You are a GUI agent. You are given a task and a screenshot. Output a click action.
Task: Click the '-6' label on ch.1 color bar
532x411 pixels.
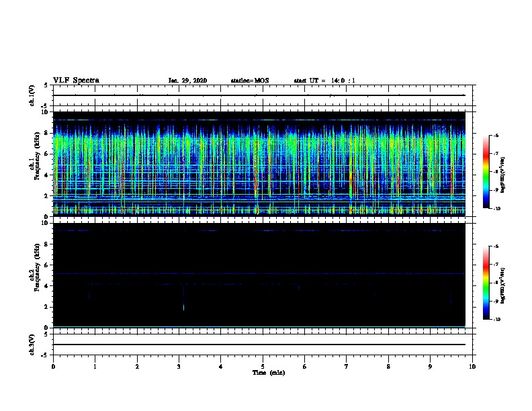tap(496, 136)
